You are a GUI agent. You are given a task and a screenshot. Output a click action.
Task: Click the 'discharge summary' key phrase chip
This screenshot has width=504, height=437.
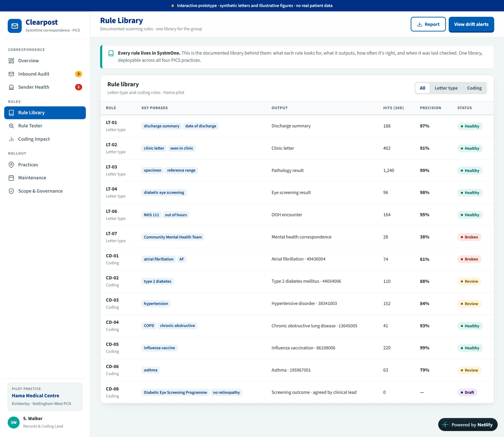(x=162, y=126)
